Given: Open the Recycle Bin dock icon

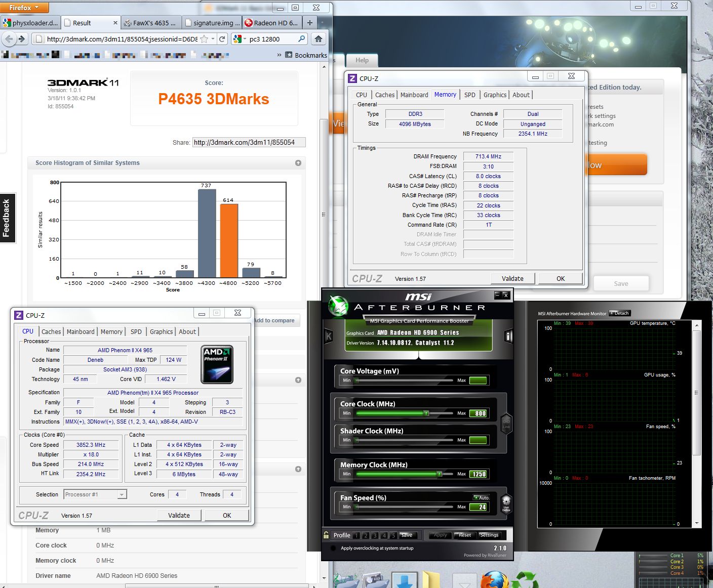Looking at the screenshot, I should (525, 580).
